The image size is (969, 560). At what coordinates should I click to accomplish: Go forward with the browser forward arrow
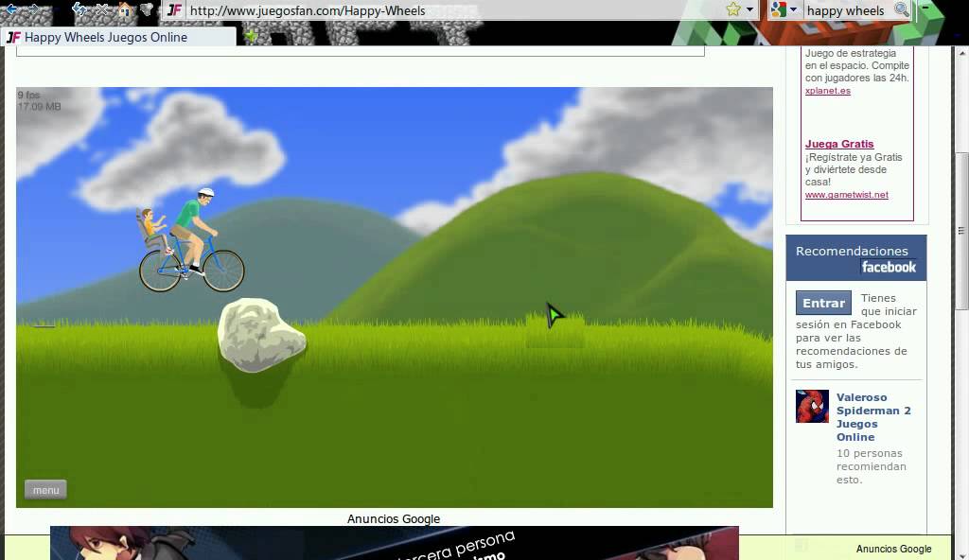35,9
